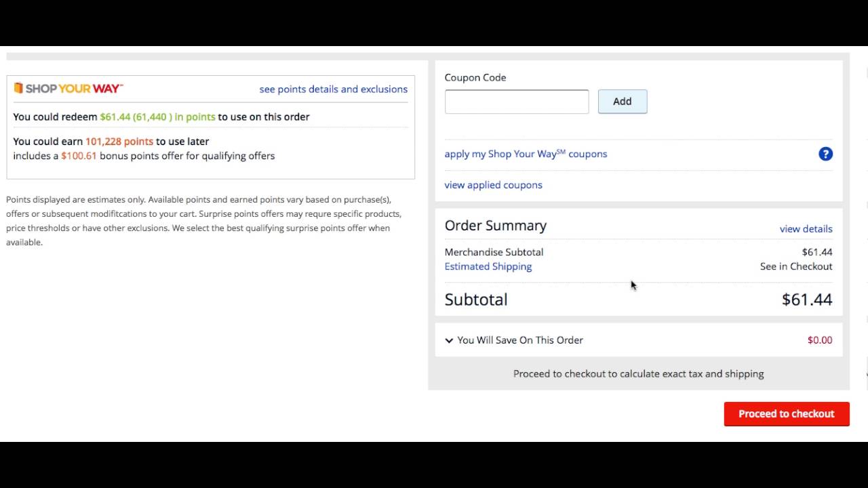Select the orange 101,228 points text
Image resolution: width=868 pixels, height=488 pixels.
click(119, 142)
